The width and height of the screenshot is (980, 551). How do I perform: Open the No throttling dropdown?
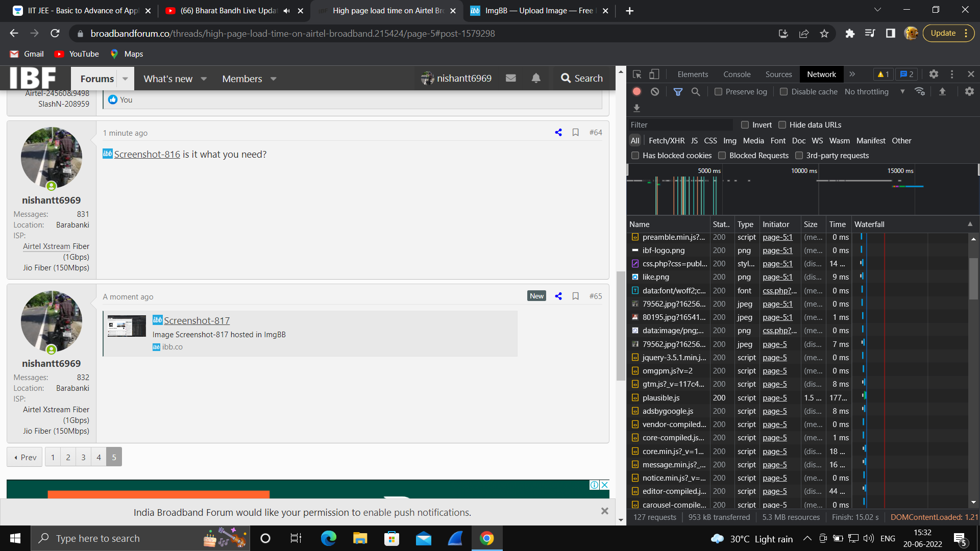(x=875, y=92)
